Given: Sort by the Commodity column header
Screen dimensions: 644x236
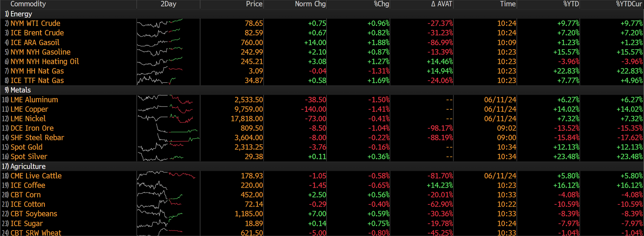Looking at the screenshot, I should point(28,4).
